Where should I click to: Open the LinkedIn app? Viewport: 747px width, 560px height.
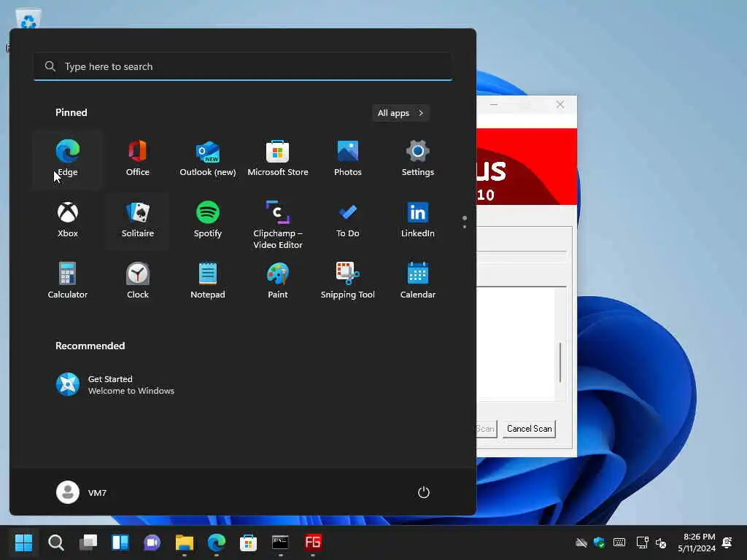coord(418,220)
